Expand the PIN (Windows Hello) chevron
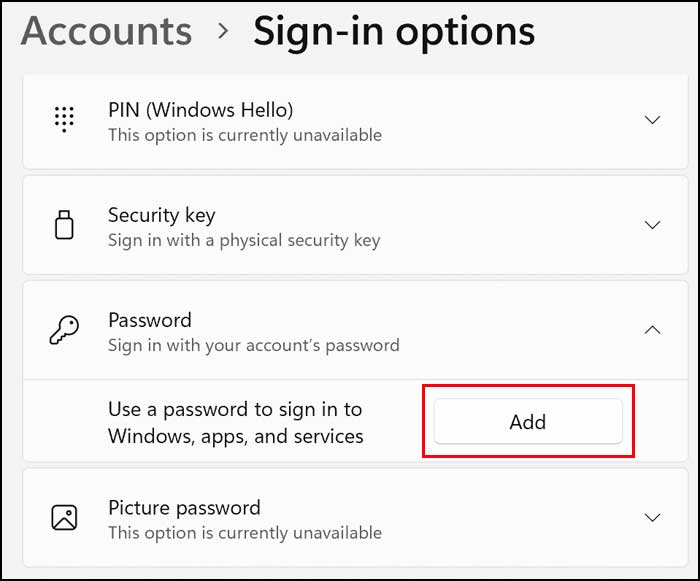The width and height of the screenshot is (700, 581). [x=652, y=120]
